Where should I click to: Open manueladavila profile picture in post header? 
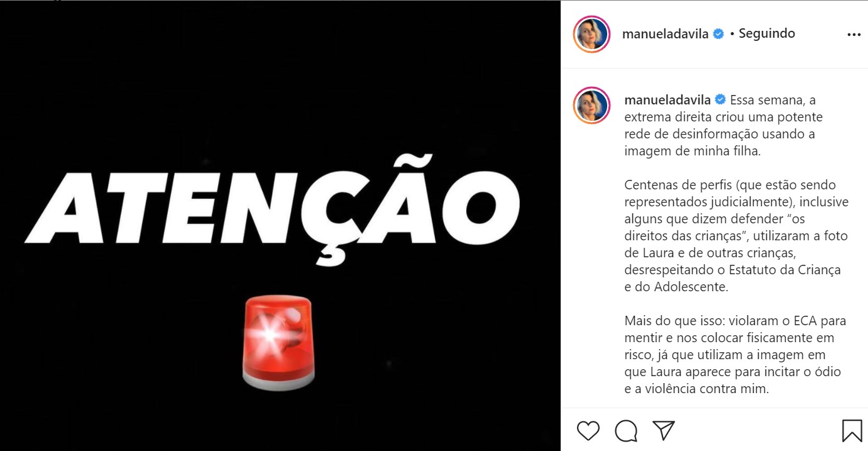click(591, 34)
